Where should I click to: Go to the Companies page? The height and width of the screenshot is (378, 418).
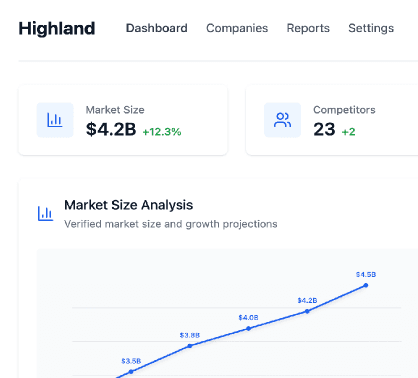coord(237,28)
